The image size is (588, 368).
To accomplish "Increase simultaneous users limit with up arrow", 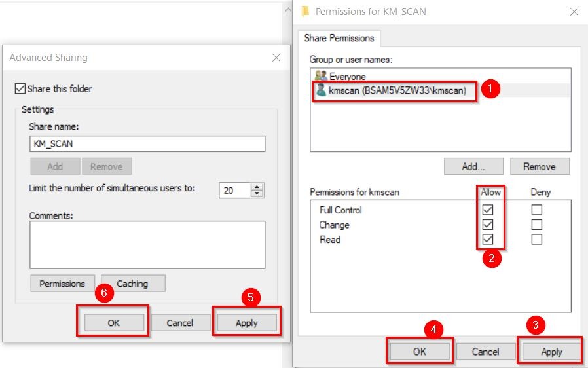I will (x=257, y=187).
